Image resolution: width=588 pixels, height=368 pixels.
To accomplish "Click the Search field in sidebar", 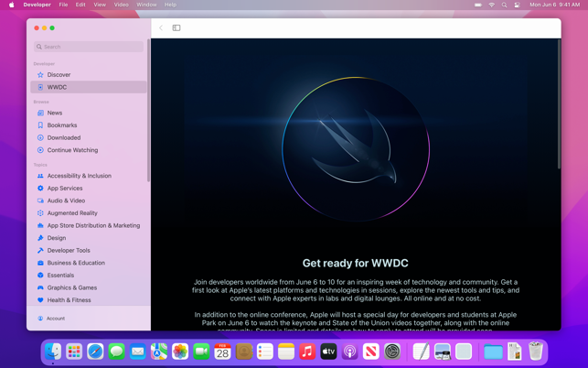I will (x=89, y=47).
